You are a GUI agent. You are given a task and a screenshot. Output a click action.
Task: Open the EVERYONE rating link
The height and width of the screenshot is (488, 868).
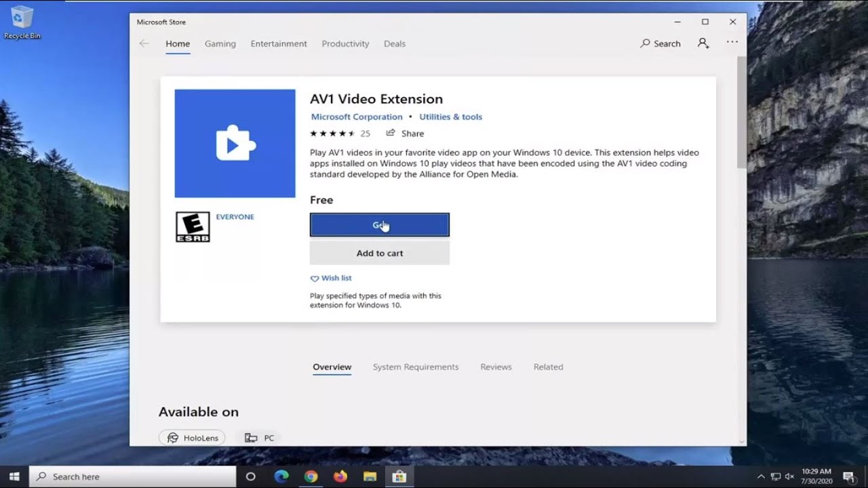coord(235,217)
